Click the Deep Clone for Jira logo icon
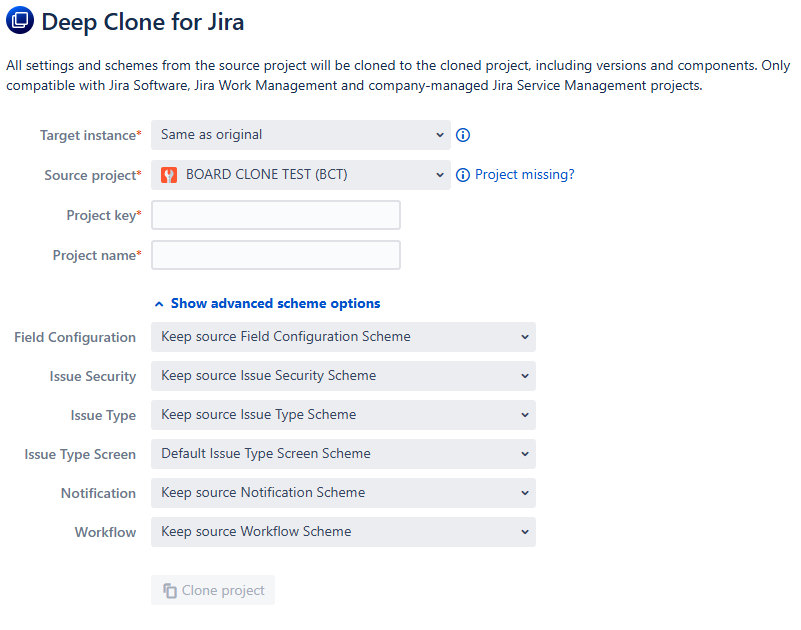 (20, 20)
